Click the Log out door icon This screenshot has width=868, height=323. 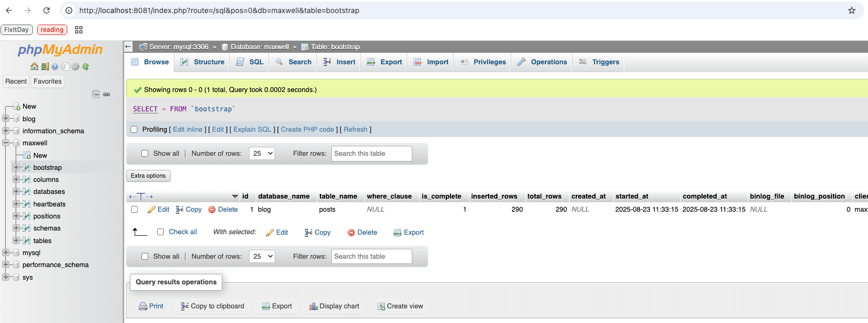pos(45,66)
